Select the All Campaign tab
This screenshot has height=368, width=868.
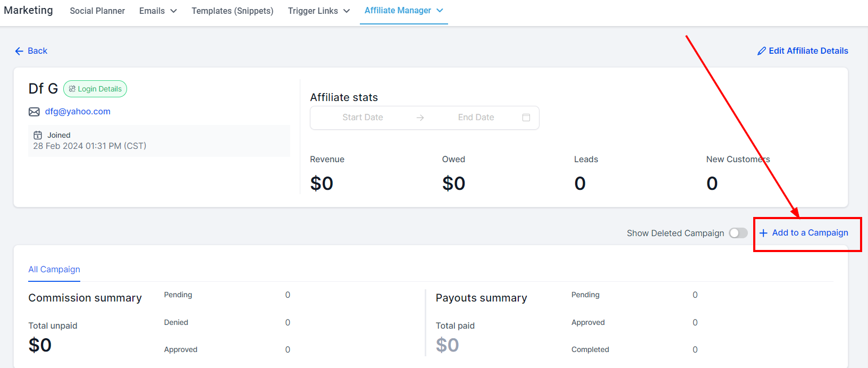click(54, 270)
